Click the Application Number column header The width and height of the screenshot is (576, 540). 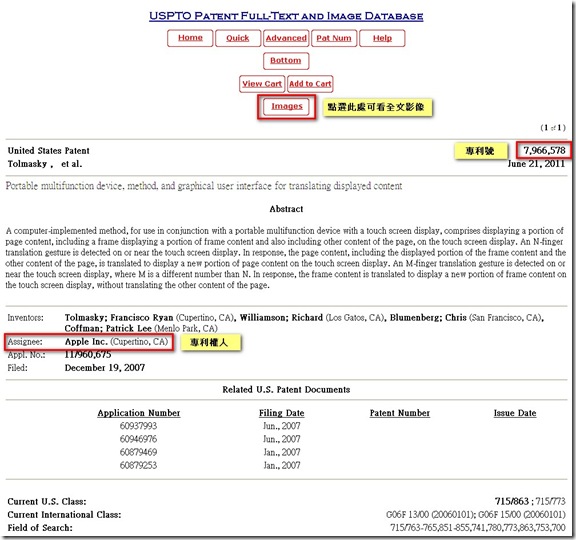click(x=138, y=413)
